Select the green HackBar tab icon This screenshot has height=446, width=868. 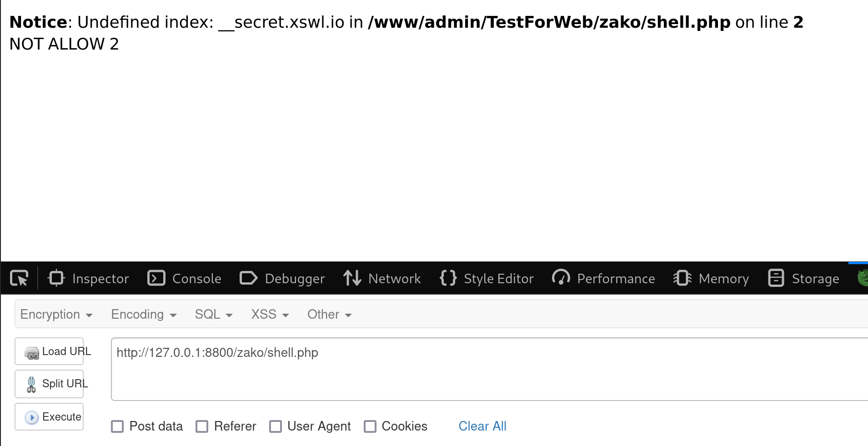pos(862,278)
